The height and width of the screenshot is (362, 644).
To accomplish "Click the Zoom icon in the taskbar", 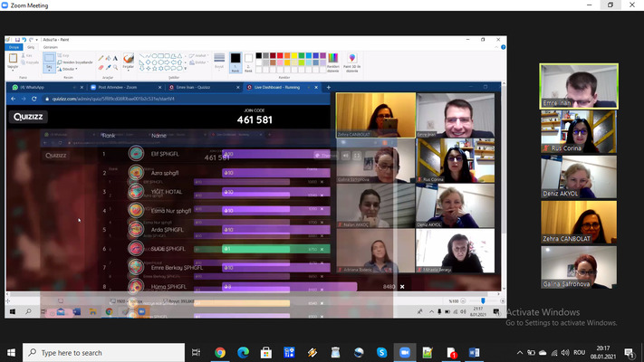I will coord(405,353).
